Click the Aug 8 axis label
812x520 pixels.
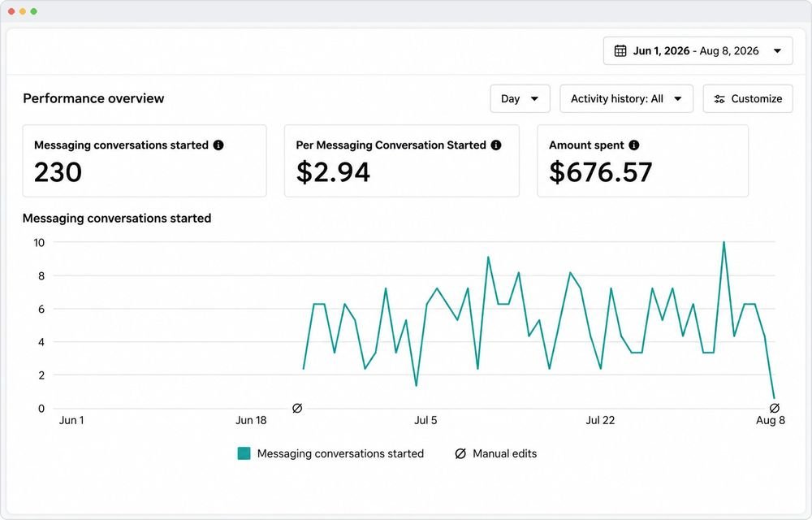[771, 420]
